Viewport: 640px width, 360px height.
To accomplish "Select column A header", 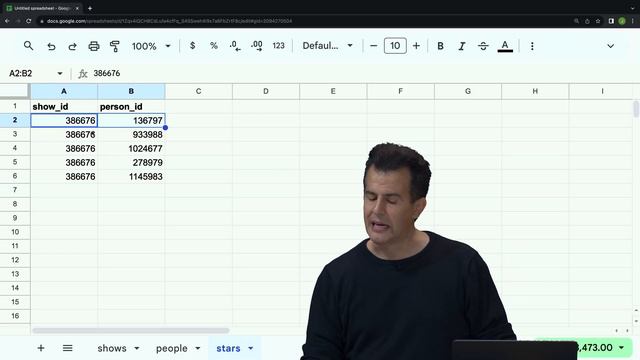I will pyautogui.click(x=64, y=91).
